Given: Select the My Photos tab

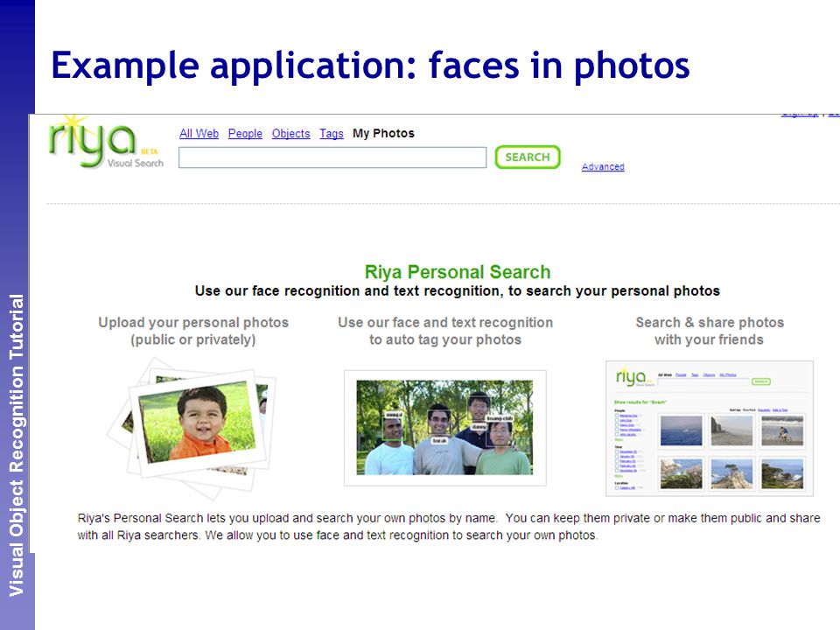Looking at the screenshot, I should click(383, 133).
